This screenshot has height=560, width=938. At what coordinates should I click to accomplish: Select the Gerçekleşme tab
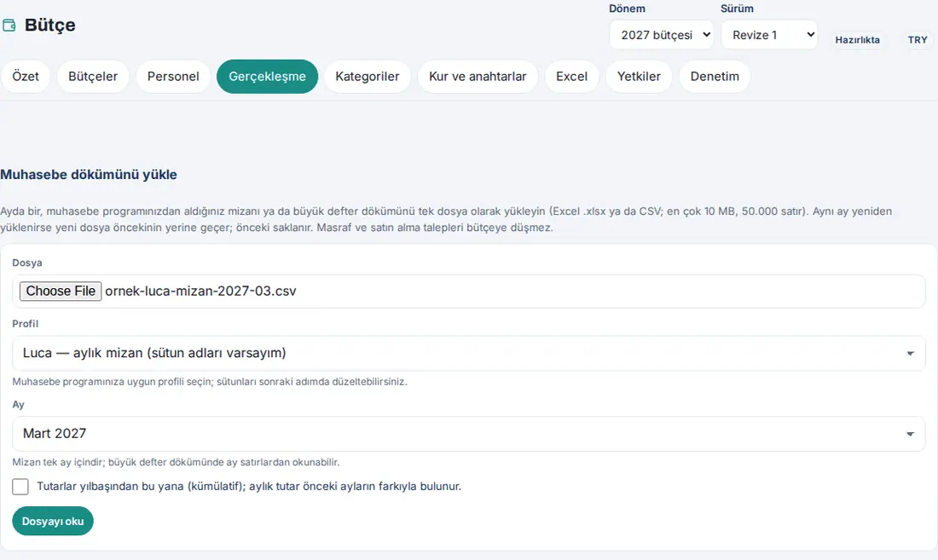(x=268, y=77)
